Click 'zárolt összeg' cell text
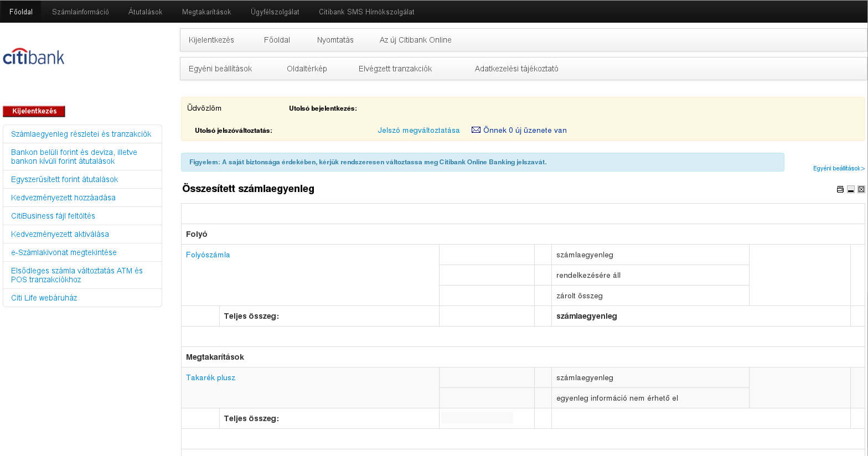 tap(580, 296)
